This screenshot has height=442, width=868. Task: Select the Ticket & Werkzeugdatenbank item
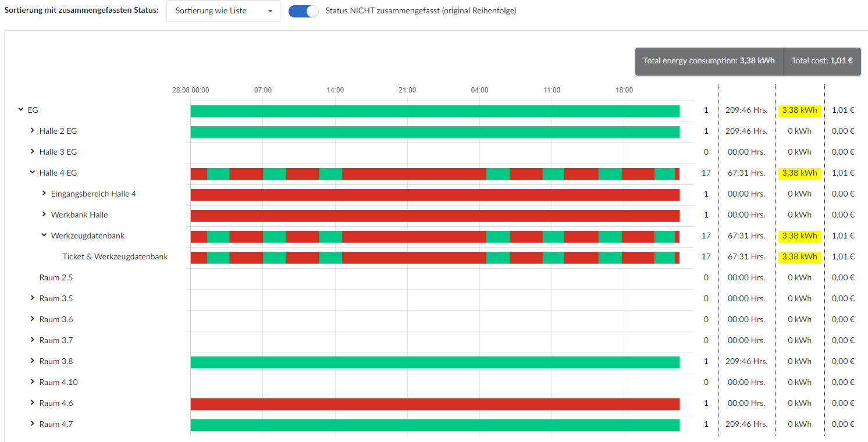[x=115, y=256]
